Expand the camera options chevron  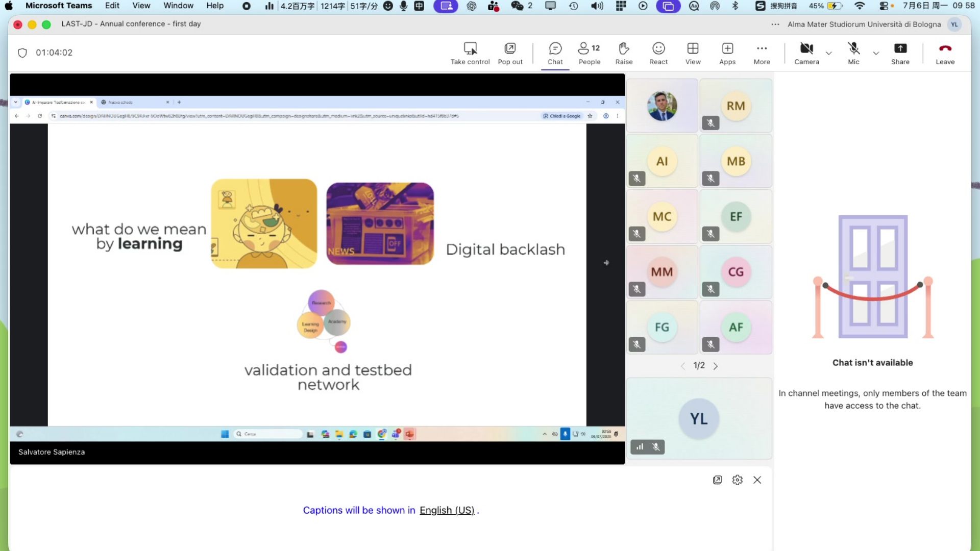828,53
